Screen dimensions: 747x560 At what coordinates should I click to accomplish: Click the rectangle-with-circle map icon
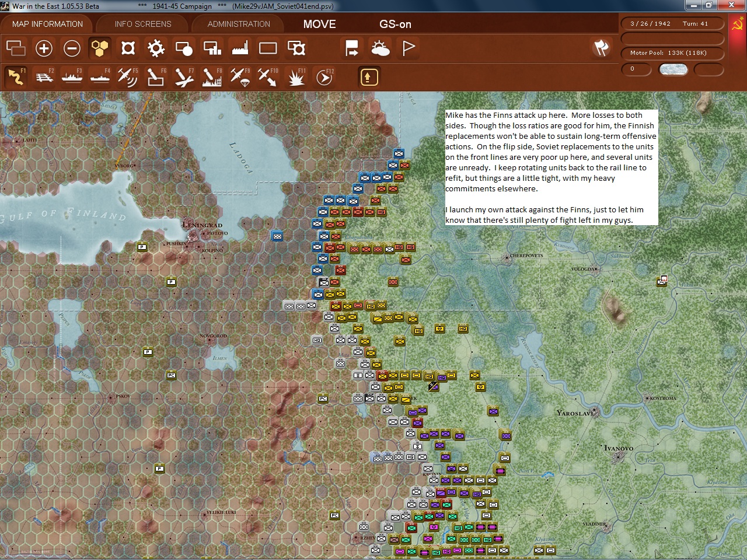point(184,48)
